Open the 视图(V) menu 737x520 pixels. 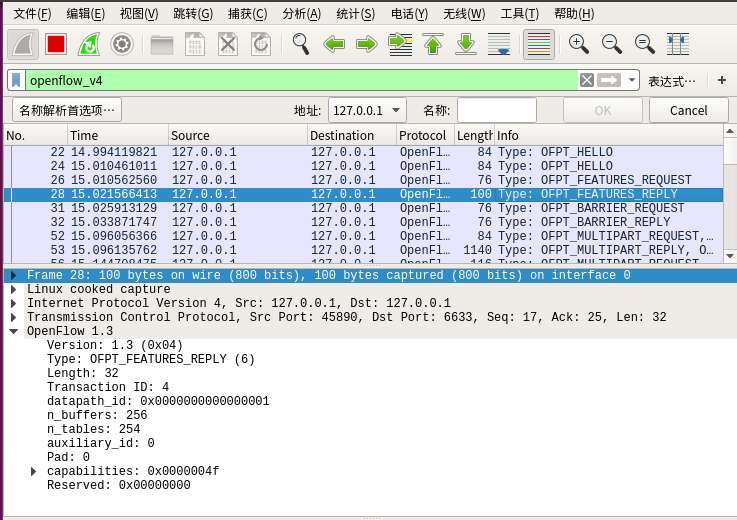coord(139,14)
